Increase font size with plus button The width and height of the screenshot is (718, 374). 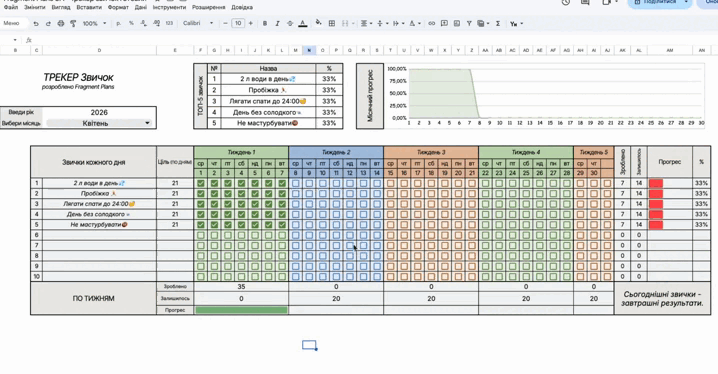tap(250, 23)
